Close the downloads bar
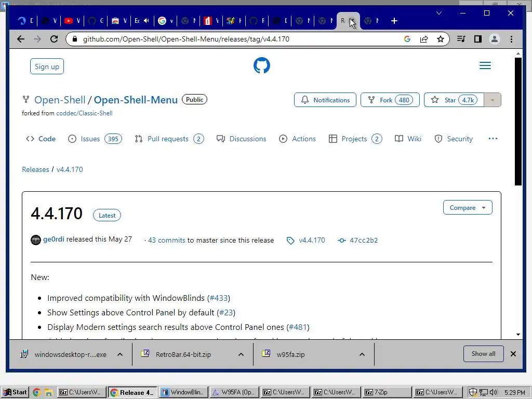532x399 pixels. pyautogui.click(x=513, y=354)
